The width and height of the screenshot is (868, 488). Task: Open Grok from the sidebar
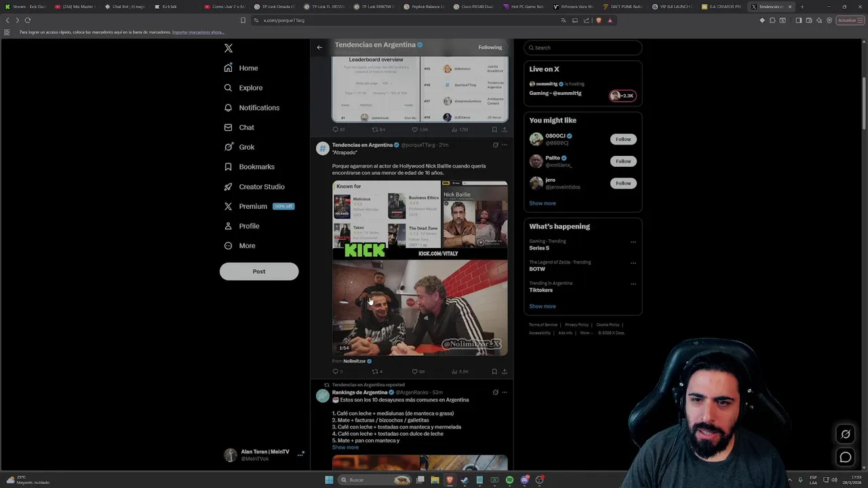239,147
